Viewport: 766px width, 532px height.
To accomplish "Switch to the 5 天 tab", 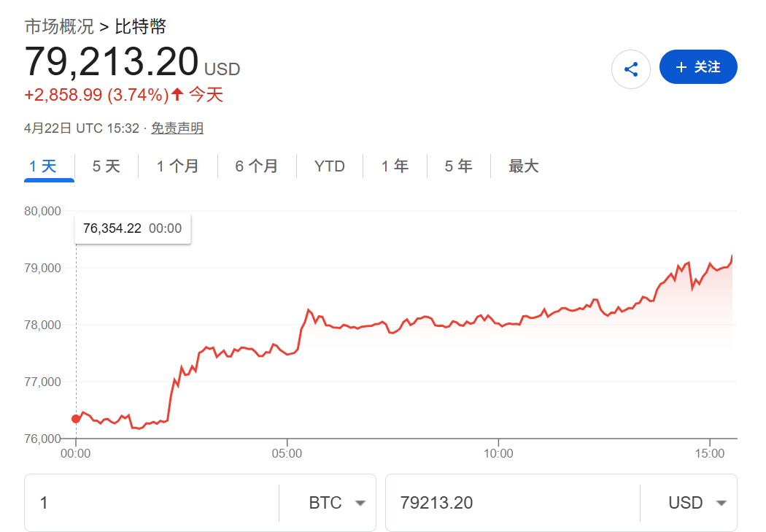I will click(106, 166).
